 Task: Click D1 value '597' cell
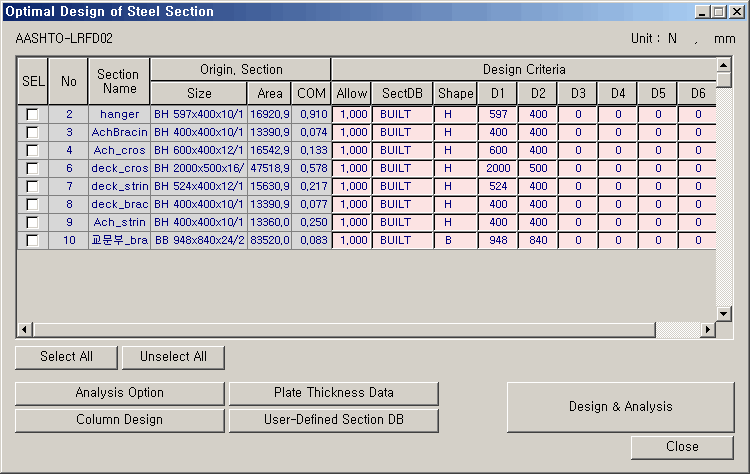[x=498, y=114]
